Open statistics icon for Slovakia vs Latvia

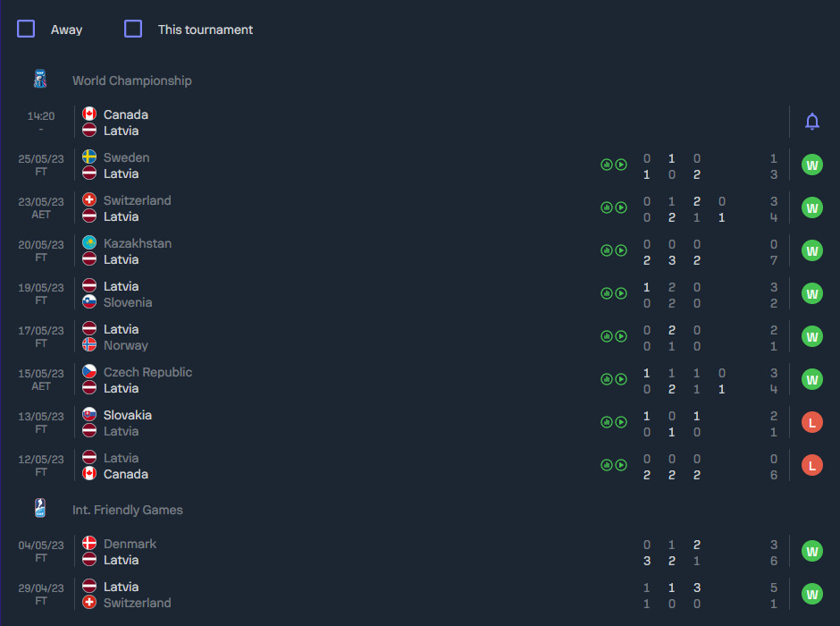[x=607, y=422]
